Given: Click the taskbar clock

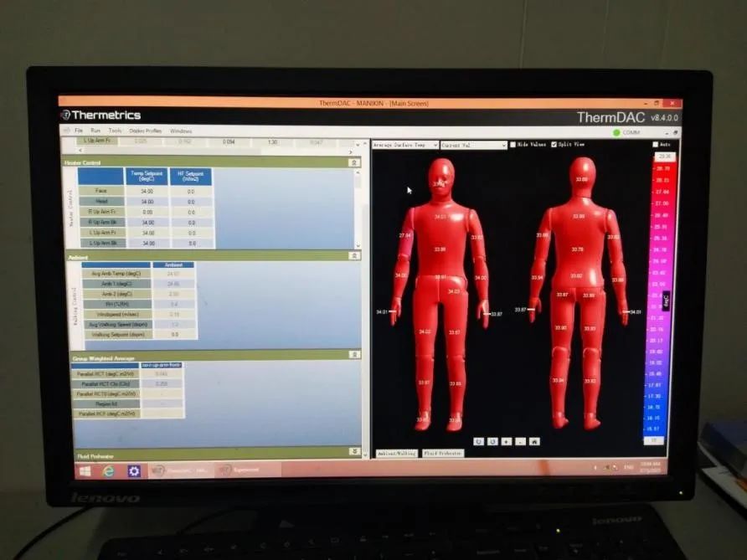Looking at the screenshot, I should coord(650,467).
